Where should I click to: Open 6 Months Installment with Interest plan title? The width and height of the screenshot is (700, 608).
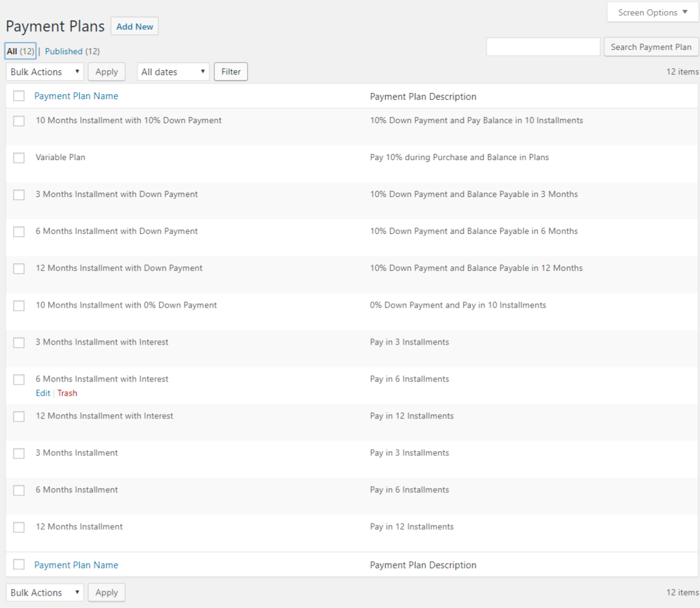[102, 379]
